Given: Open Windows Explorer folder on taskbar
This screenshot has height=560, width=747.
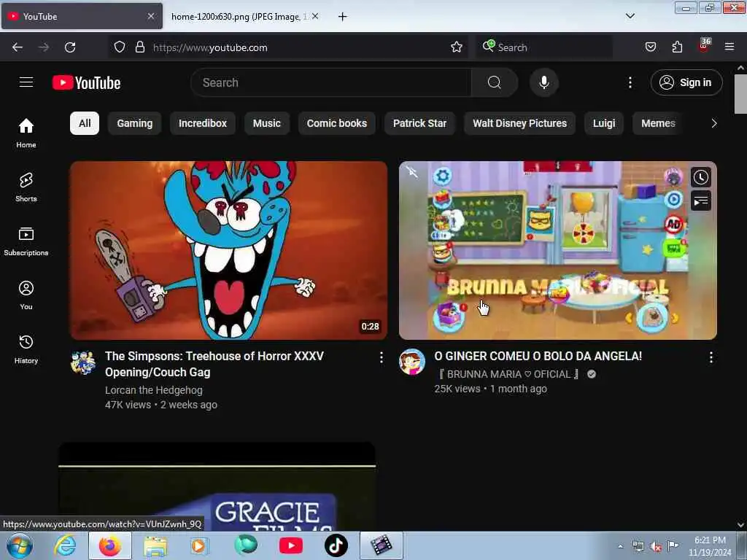Looking at the screenshot, I should [x=155, y=545].
